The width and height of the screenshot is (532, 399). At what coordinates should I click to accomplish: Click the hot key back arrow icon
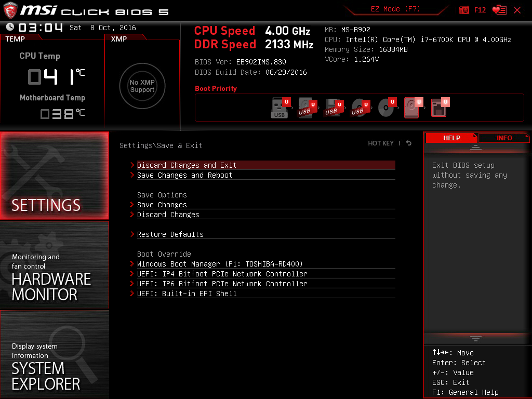click(x=409, y=143)
